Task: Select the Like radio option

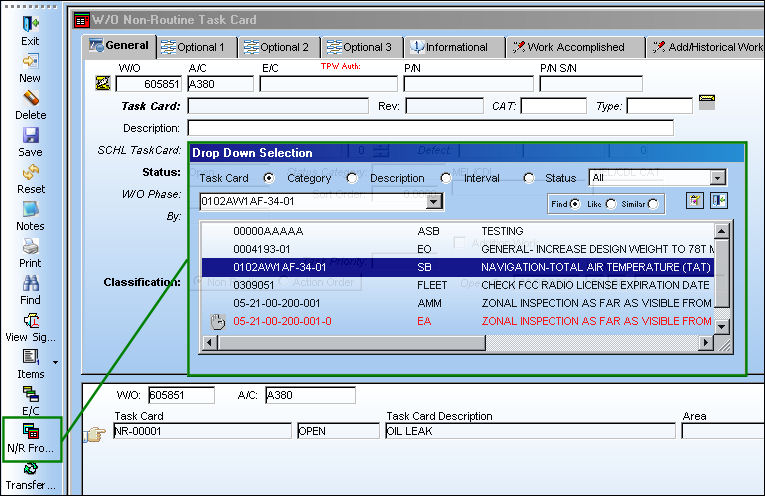Action: (611, 204)
